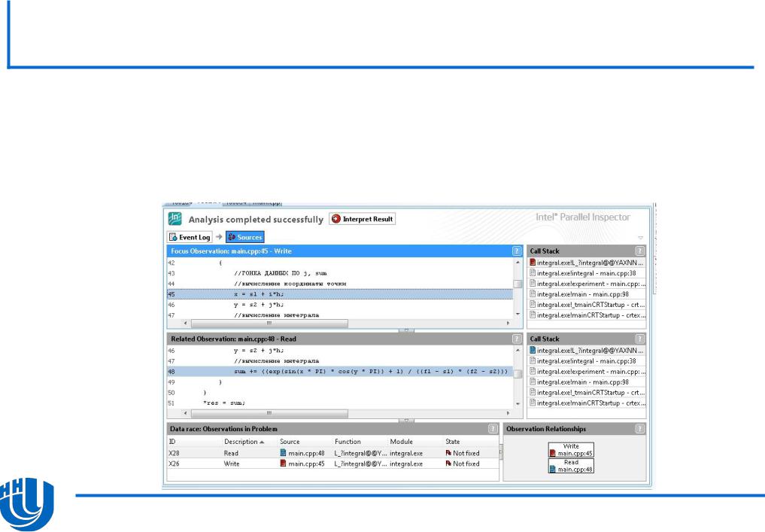Select observation row X26 Write
The height and width of the screenshot is (532, 765).
click(x=332, y=464)
